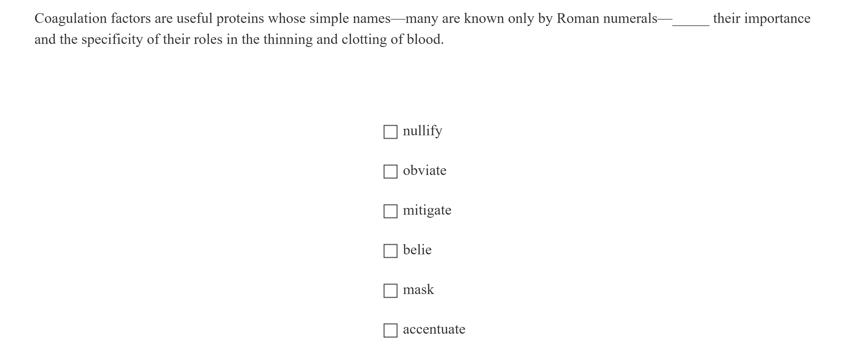Select the belie checkbox
Viewport: 868px width, 346px height.
[390, 251]
